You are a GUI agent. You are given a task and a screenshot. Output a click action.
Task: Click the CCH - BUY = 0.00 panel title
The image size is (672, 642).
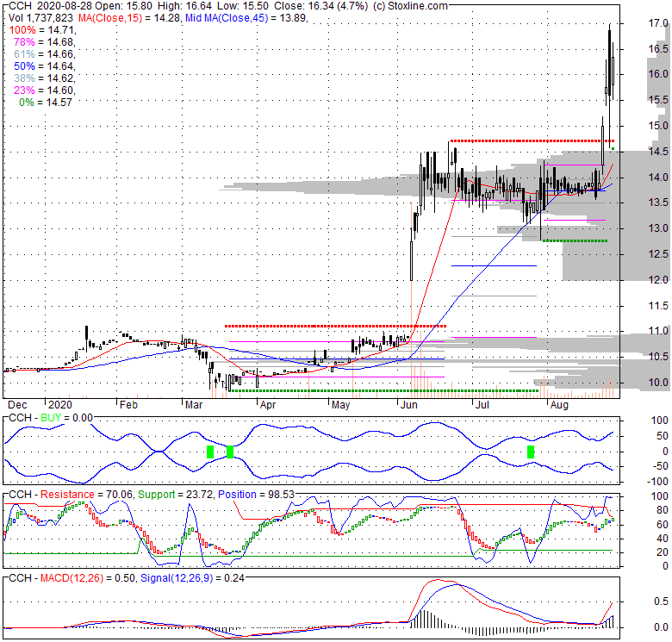click(51, 418)
